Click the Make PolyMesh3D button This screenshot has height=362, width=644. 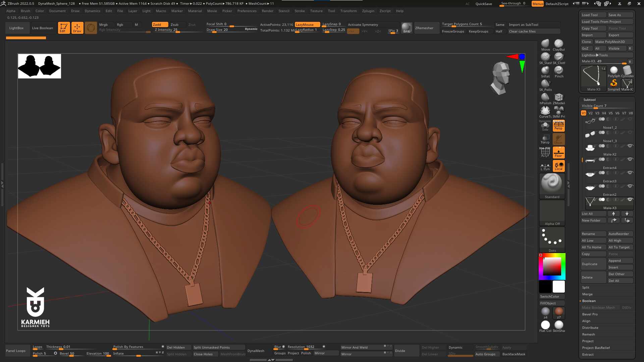pyautogui.click(x=614, y=42)
